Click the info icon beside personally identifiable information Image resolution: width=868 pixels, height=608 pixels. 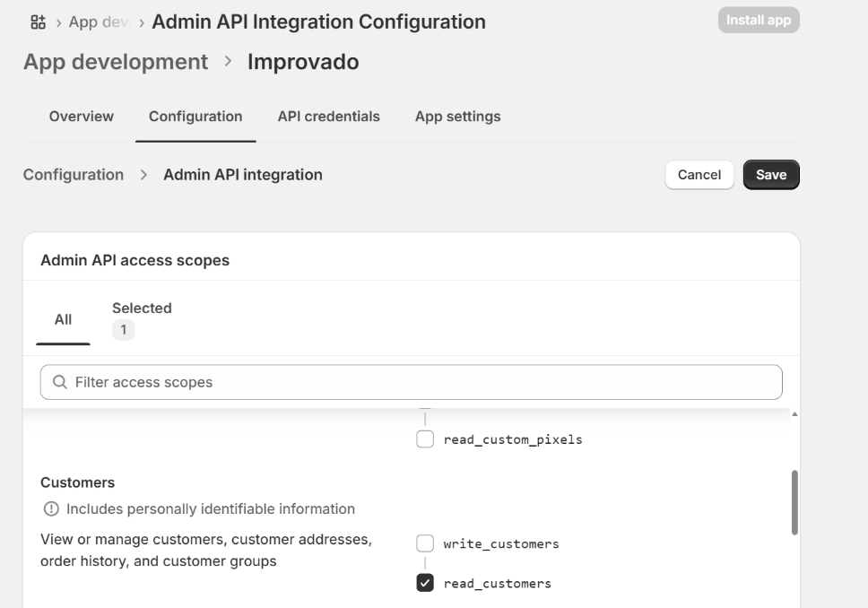(48, 509)
